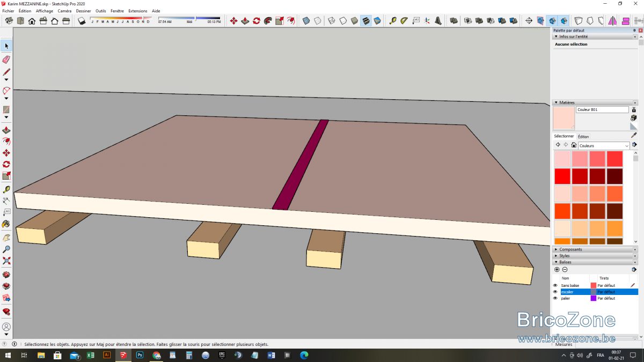This screenshot has width=644, height=362.
Task: Switch to the Sélectionner materials tab
Action: pos(564,136)
